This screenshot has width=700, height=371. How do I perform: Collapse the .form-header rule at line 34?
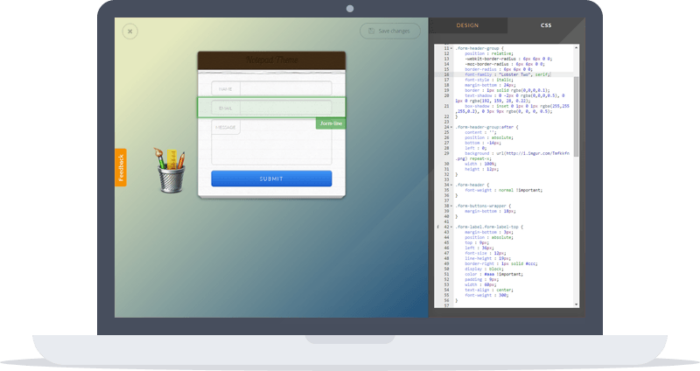coord(451,185)
